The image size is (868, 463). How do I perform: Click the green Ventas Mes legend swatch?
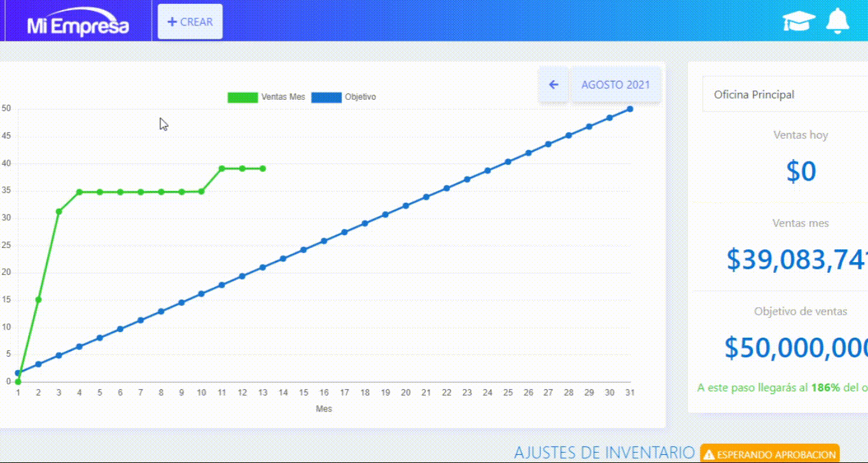(x=242, y=97)
